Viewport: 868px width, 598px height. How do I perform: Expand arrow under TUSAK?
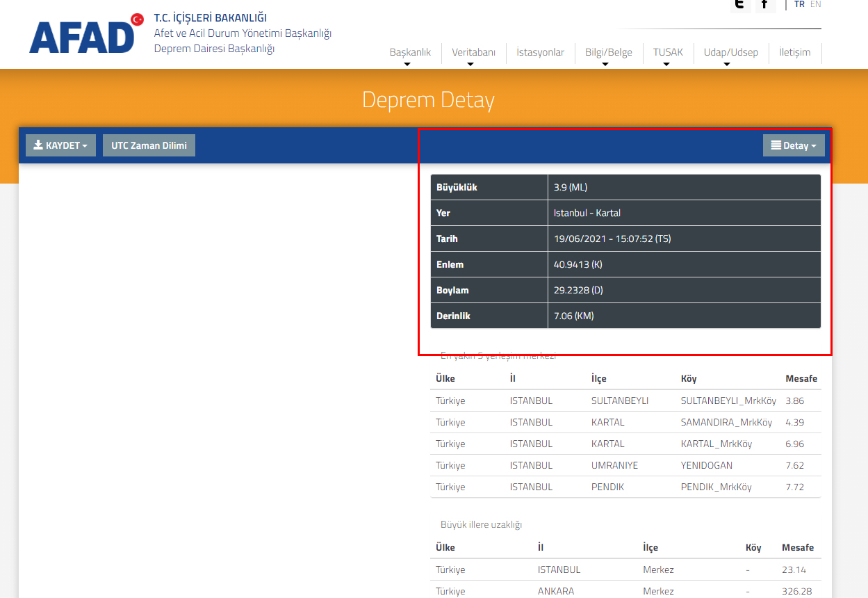pyautogui.click(x=666, y=65)
